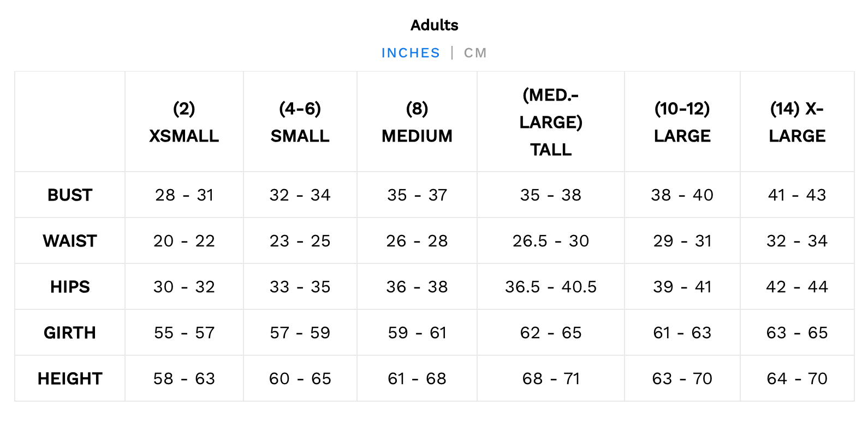The image size is (868, 423).
Task: Select the (10-12) LARGE column header
Action: click(682, 122)
